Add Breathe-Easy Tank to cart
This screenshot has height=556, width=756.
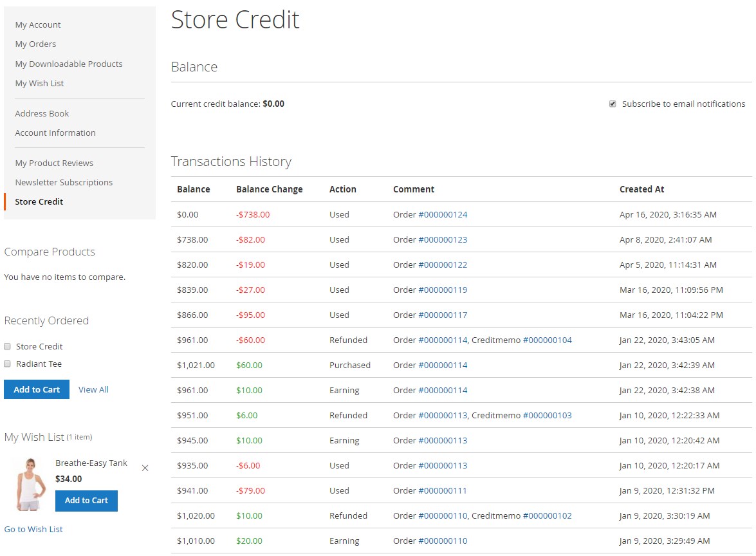tap(86, 501)
